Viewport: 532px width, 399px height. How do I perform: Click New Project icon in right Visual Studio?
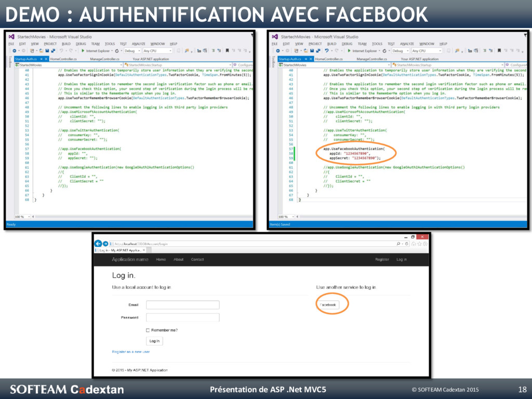coord(297,51)
